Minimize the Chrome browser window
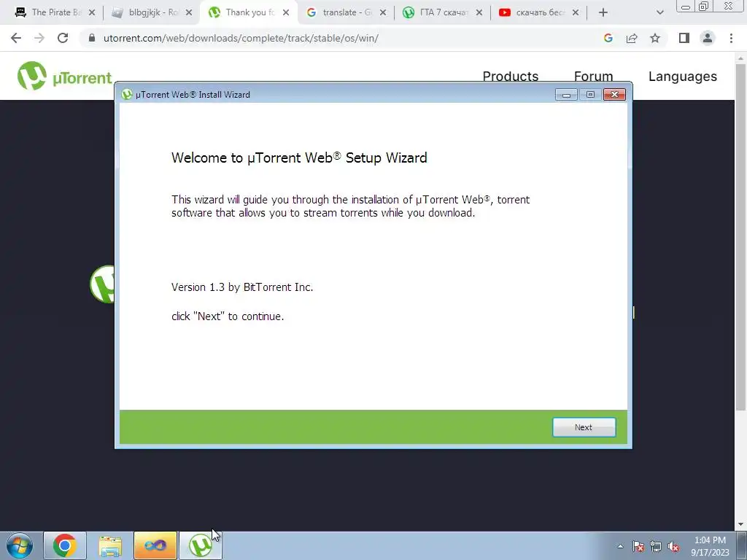 point(686,6)
